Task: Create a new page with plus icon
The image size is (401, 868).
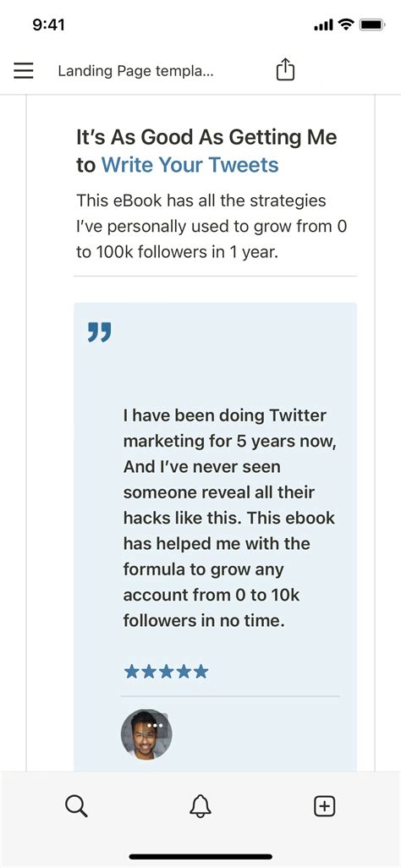Action: pos(325,806)
